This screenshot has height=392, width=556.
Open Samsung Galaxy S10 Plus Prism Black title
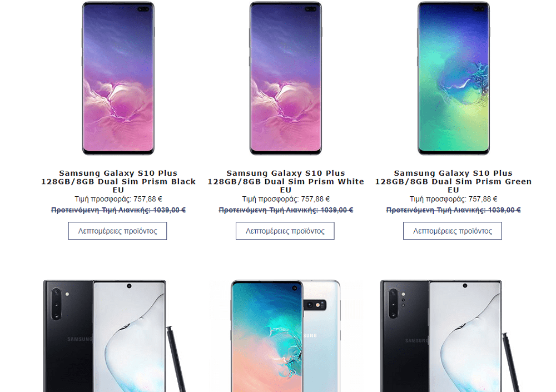click(x=118, y=181)
